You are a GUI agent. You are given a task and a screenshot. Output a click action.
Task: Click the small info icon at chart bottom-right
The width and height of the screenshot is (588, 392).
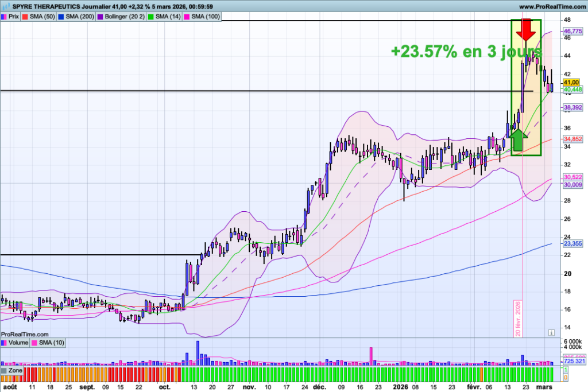pos(551,332)
